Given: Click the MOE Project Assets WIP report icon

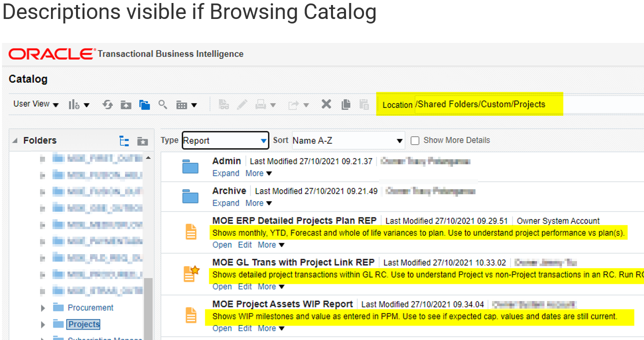Looking at the screenshot, I should pyautogui.click(x=191, y=316).
